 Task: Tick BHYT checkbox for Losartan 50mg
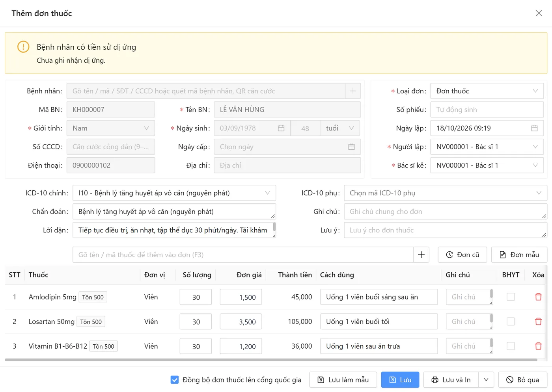pyautogui.click(x=511, y=321)
